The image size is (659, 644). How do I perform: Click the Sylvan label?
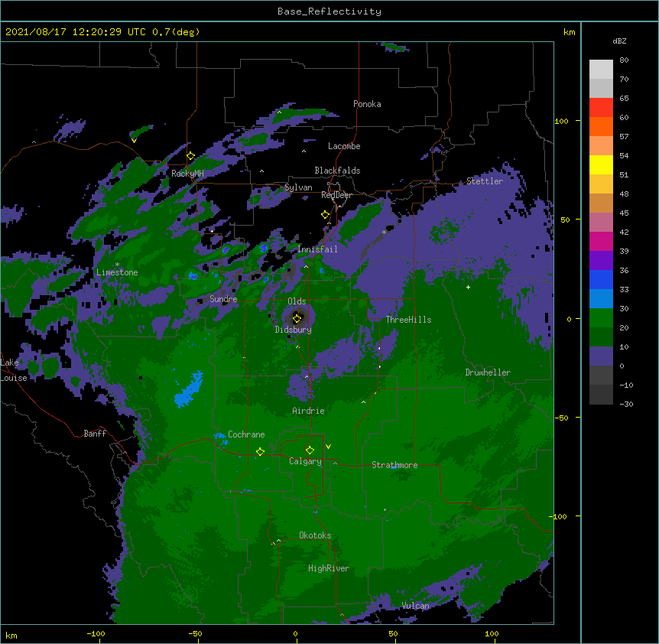pyautogui.click(x=298, y=187)
